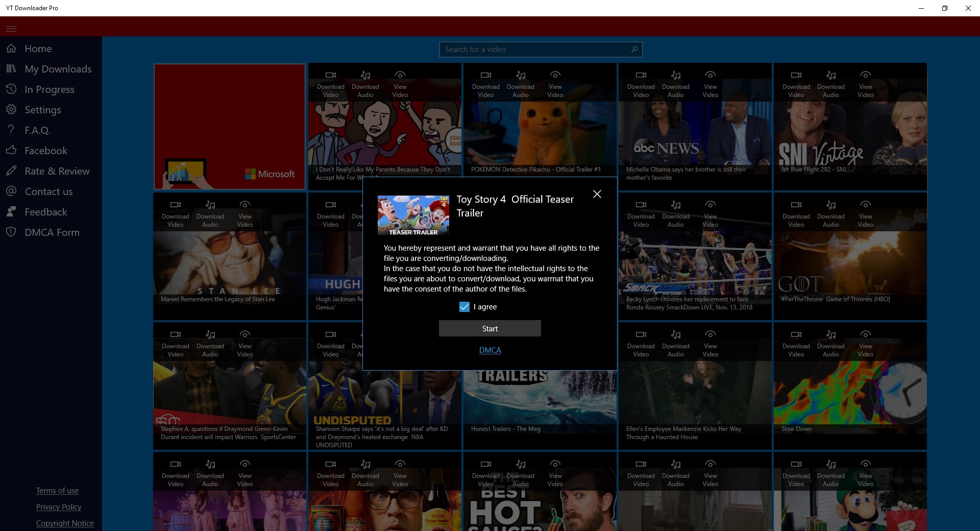Download video for Stan Lee legacy tile
This screenshot has height=531, width=980.
pyautogui.click(x=176, y=214)
